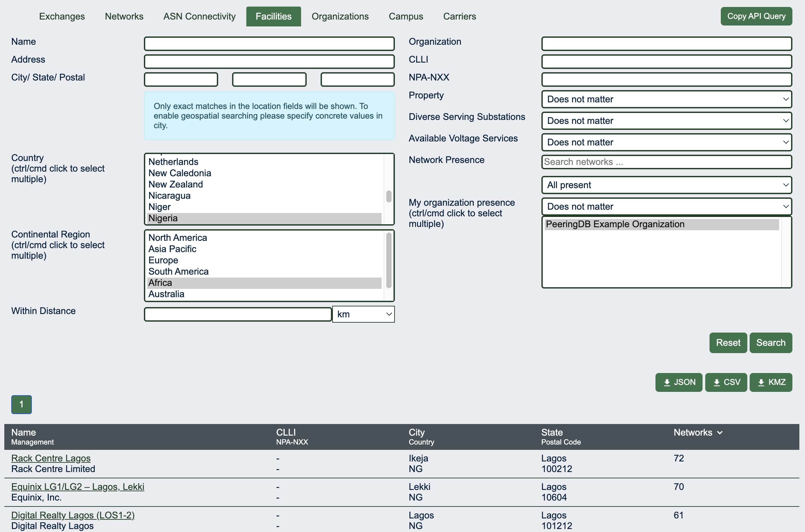Image resolution: width=805 pixels, height=532 pixels.
Task: Switch to the Carriers tab
Action: tap(460, 16)
